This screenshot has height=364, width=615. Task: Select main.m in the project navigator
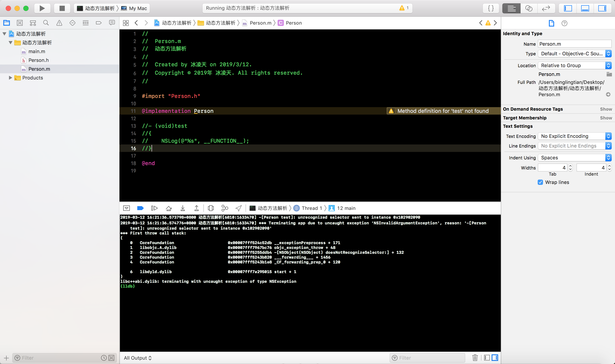[36, 52]
